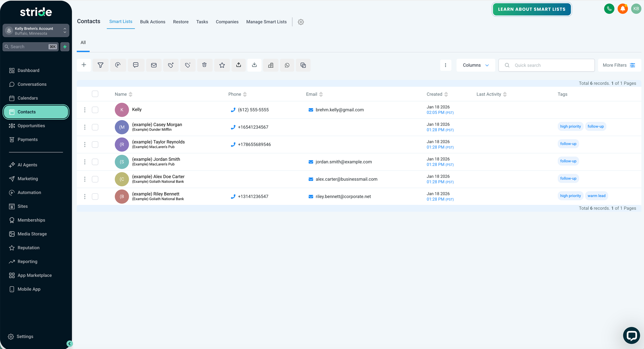Select the All smart list tab

83,43
